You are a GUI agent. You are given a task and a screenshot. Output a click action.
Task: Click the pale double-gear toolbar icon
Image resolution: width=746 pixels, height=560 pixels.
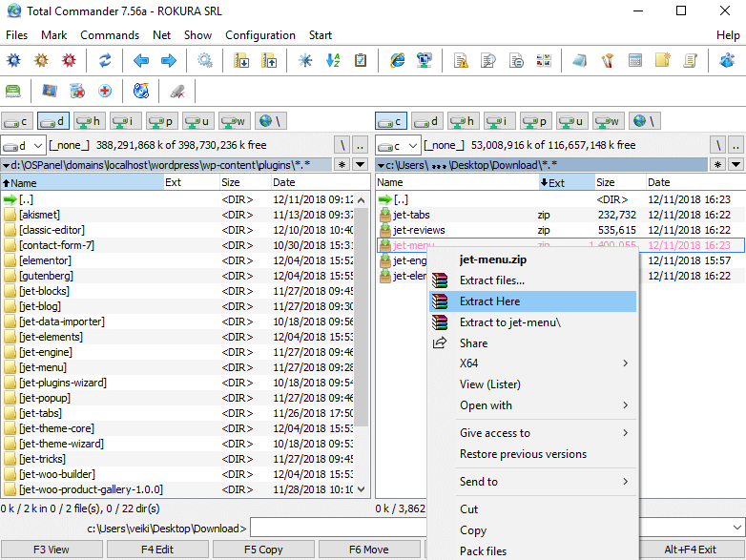(205, 60)
